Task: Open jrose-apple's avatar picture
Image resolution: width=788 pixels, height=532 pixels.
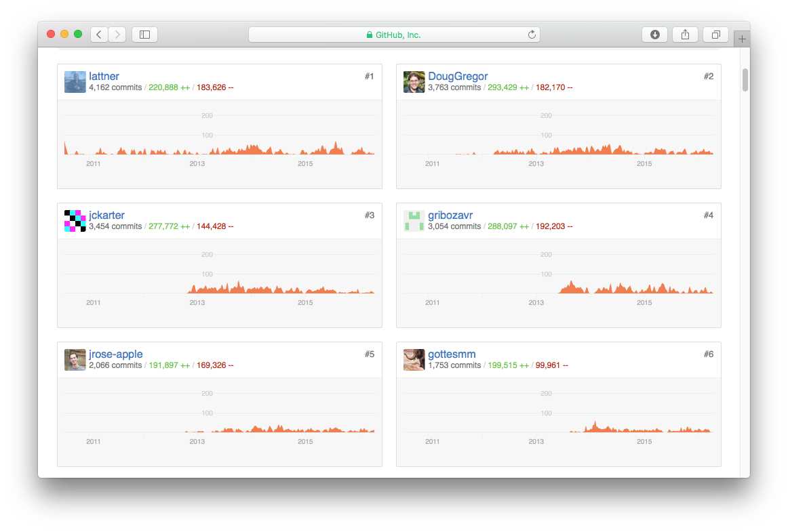Action: [x=75, y=360]
